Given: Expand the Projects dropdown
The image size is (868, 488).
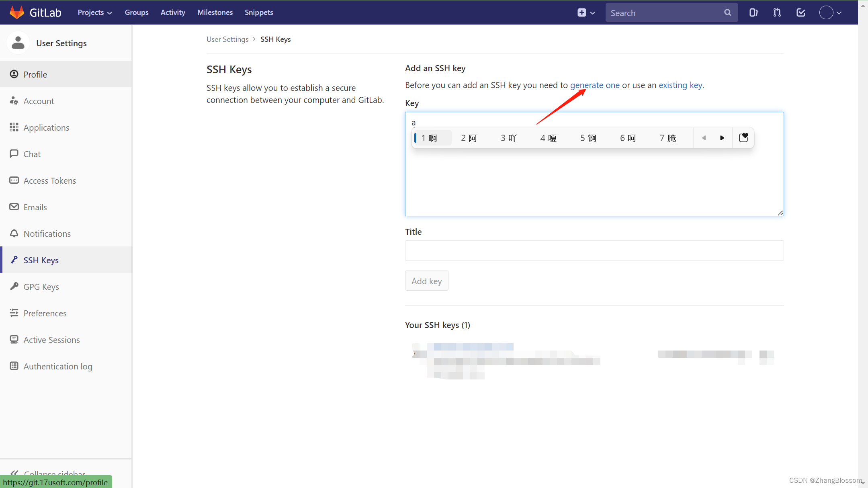Looking at the screenshot, I should click(95, 12).
